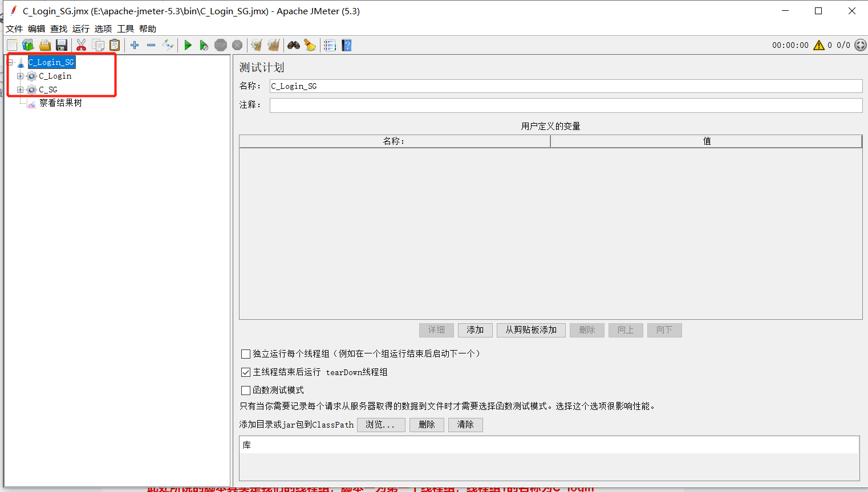Enable 函数测试模式 checkbox
The height and width of the screenshot is (492, 868).
click(x=246, y=390)
